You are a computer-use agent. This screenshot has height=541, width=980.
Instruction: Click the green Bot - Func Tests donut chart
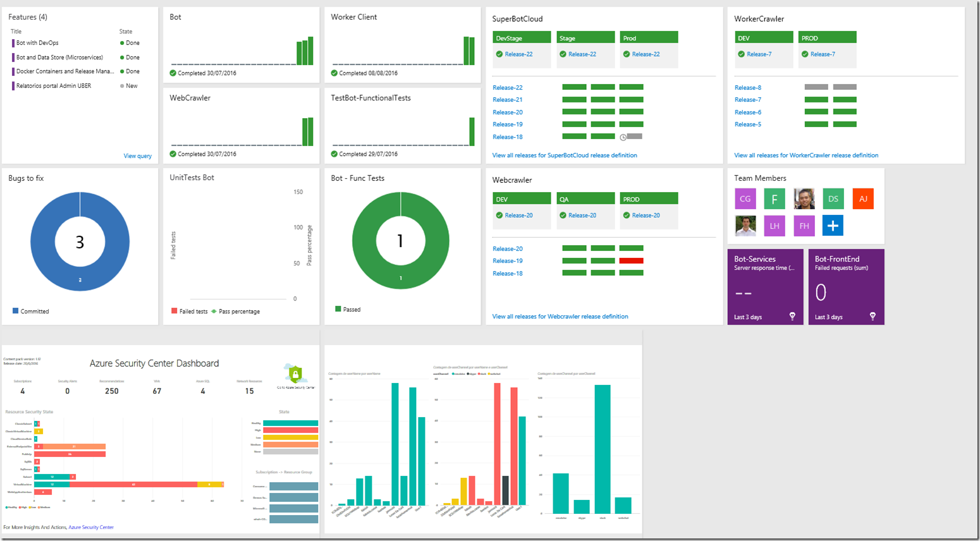(x=401, y=241)
